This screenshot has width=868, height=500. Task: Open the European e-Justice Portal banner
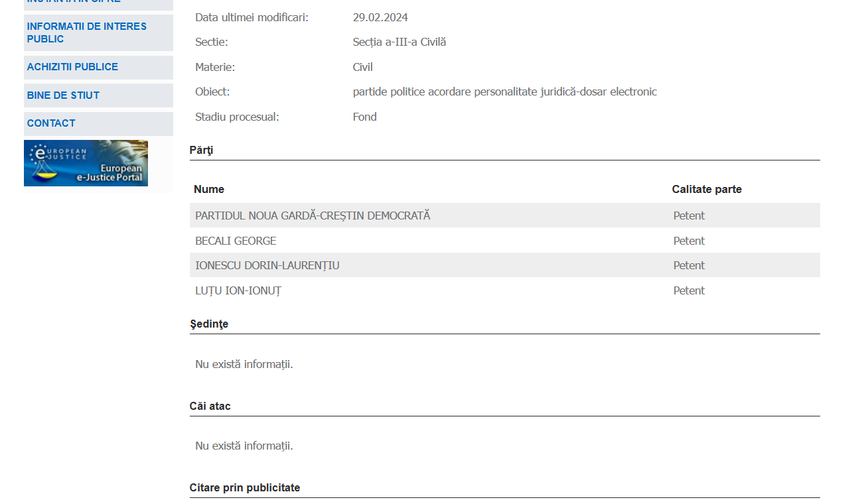[x=86, y=163]
